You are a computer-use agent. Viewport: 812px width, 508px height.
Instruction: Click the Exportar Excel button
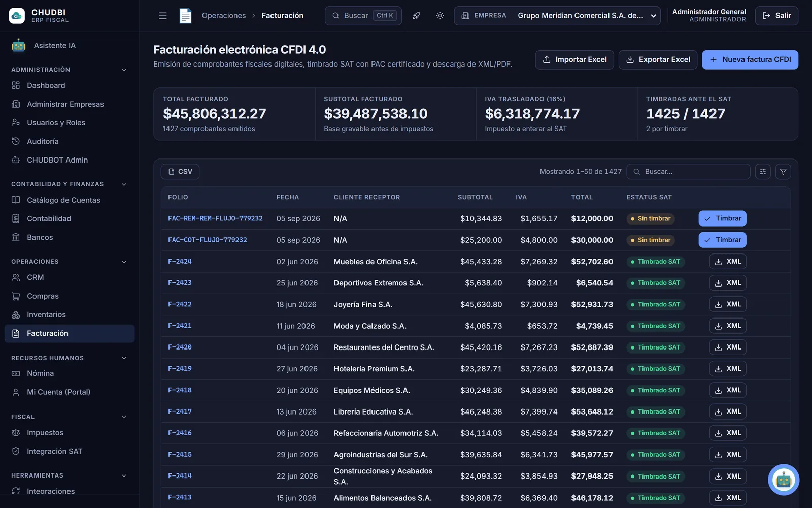click(x=658, y=60)
